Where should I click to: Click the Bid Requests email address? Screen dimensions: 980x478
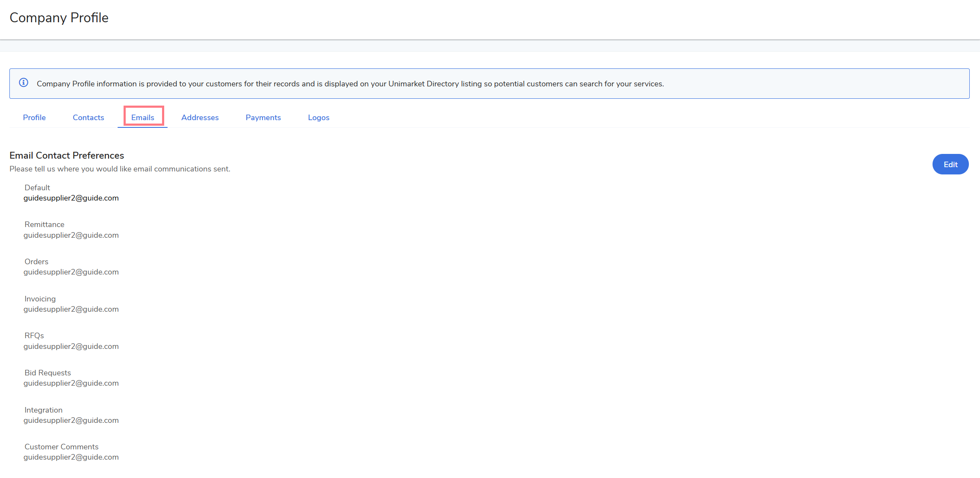tap(71, 383)
